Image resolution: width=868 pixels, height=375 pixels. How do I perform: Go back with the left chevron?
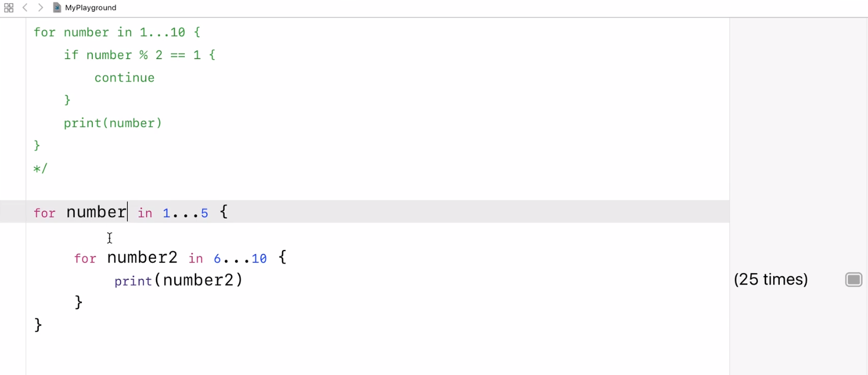click(25, 8)
